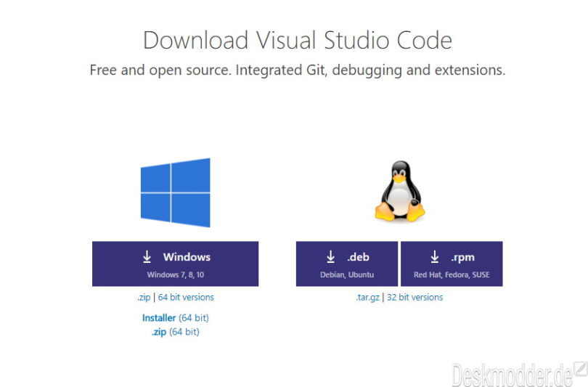Download the .deb package for Debian, Ubuntu

[346, 264]
